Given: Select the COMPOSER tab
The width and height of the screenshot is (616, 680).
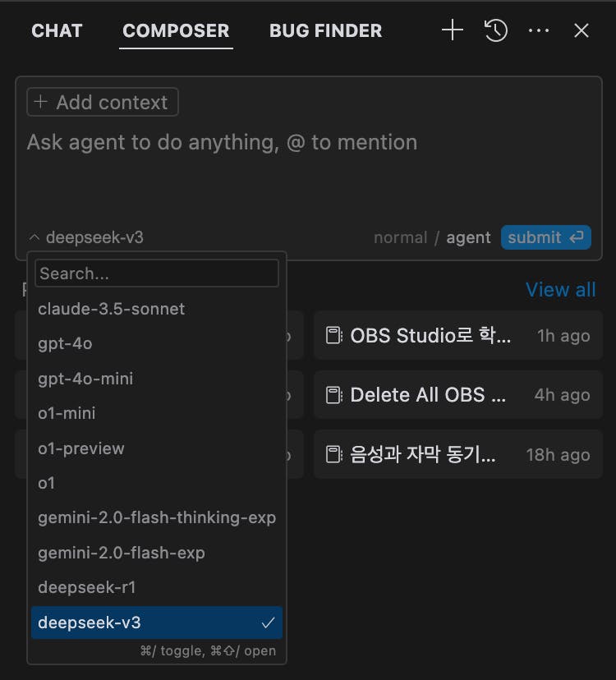Looking at the screenshot, I should tap(176, 31).
